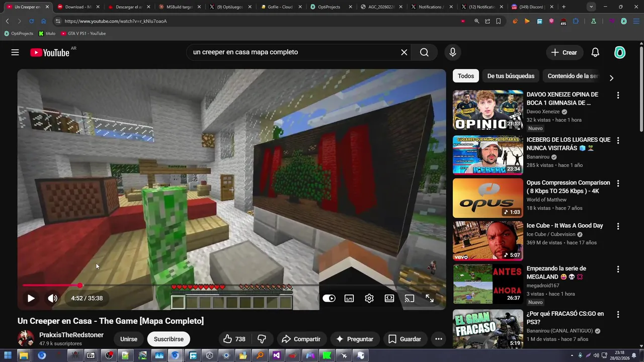Image resolution: width=644 pixels, height=362 pixels.
Task: Open 7-Zip from taskbar
Action: coord(91,355)
